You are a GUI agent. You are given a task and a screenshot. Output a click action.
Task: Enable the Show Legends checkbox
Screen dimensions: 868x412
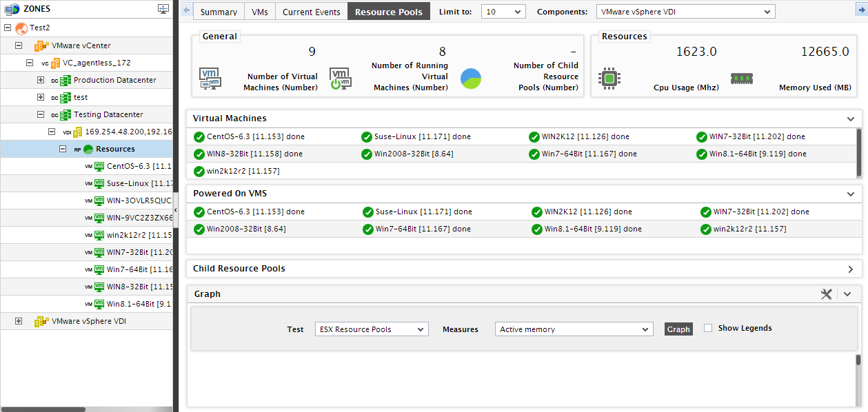(708, 329)
